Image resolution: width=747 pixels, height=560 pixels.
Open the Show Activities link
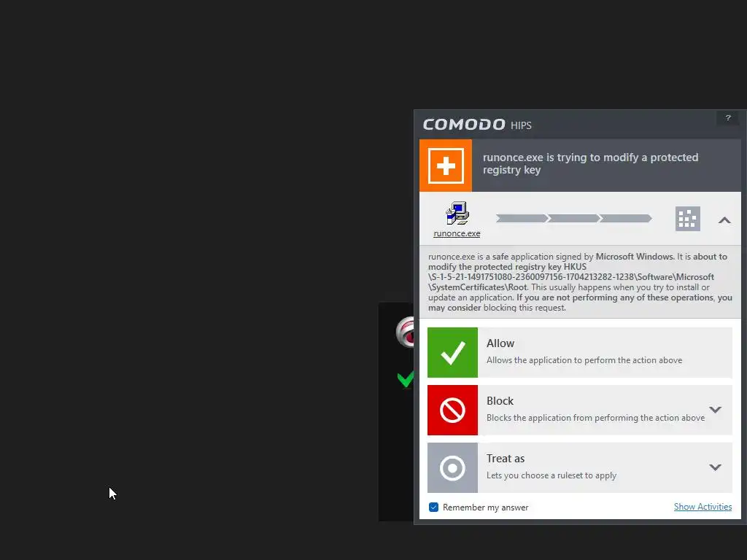703,507
